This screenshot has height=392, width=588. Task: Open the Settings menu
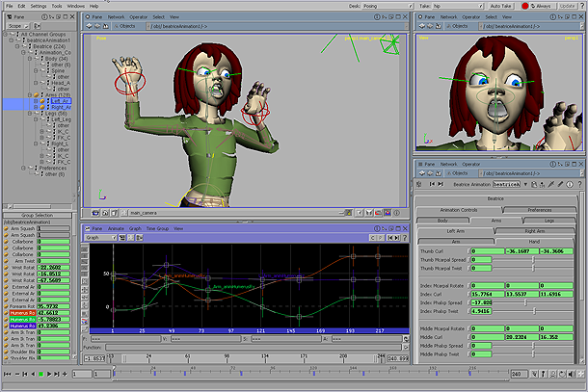pyautogui.click(x=38, y=6)
